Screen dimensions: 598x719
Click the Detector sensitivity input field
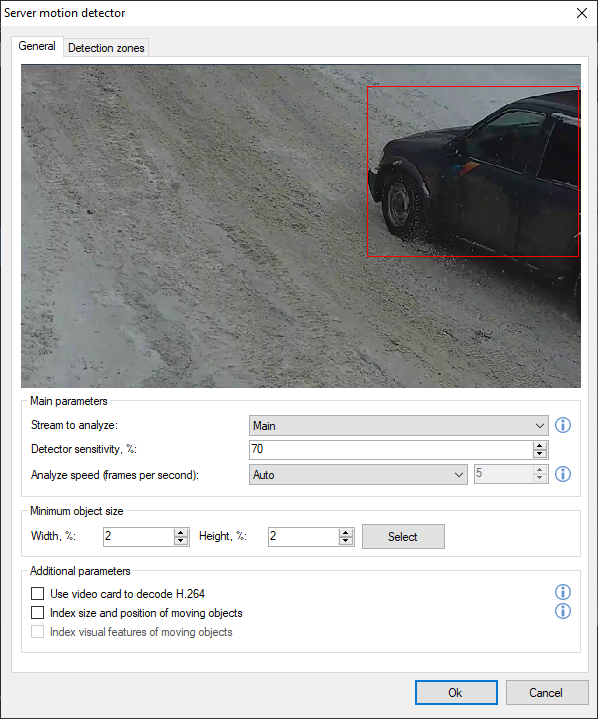click(x=391, y=450)
